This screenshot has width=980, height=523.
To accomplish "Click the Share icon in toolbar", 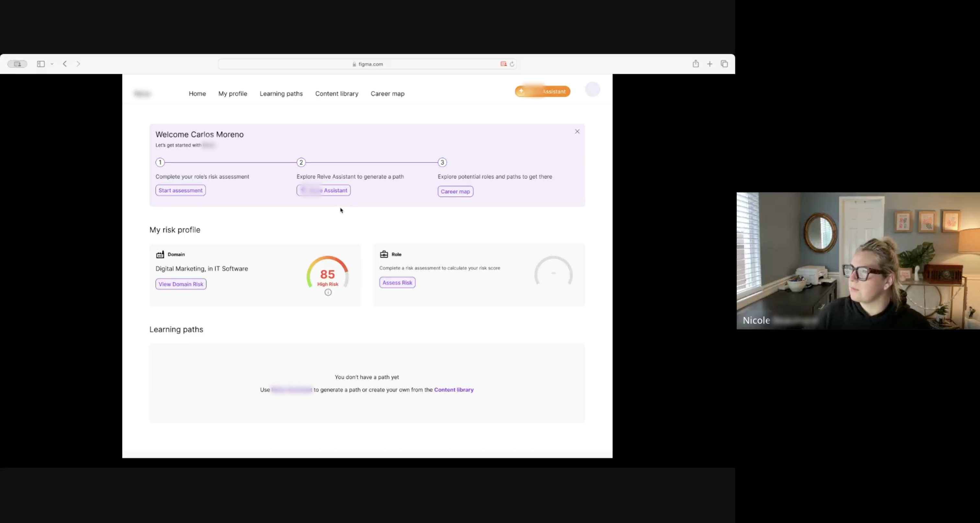I will (695, 64).
